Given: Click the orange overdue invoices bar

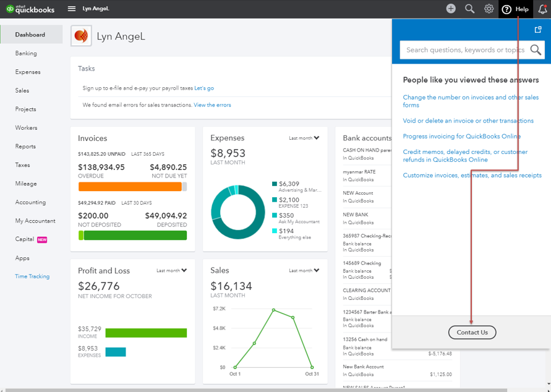Looking at the screenshot, I should click(x=130, y=187).
